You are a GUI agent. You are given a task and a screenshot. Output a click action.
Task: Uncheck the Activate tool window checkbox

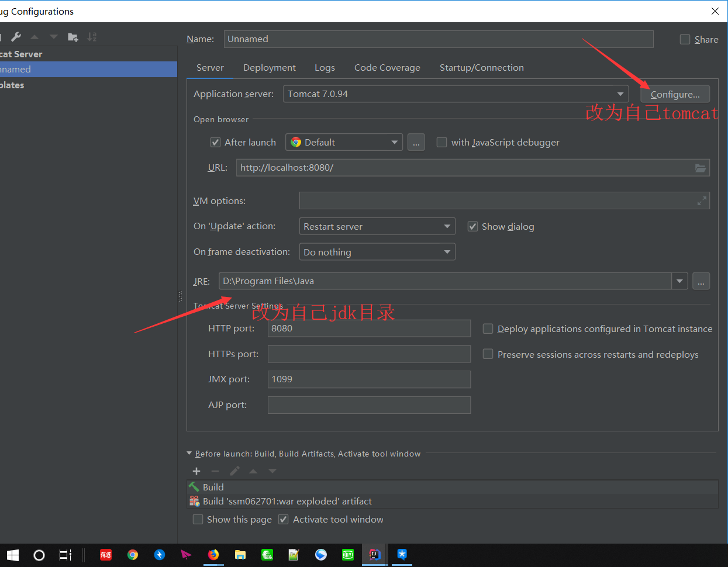click(x=283, y=519)
